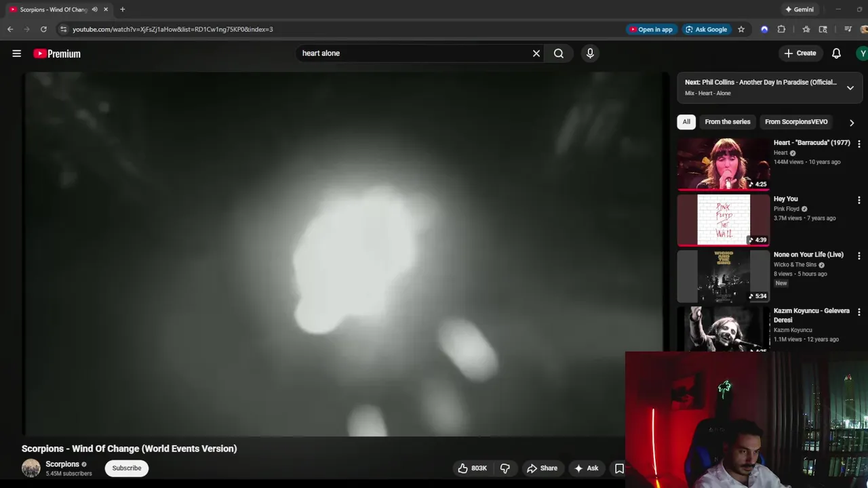Run search with magnifier button

[559, 53]
